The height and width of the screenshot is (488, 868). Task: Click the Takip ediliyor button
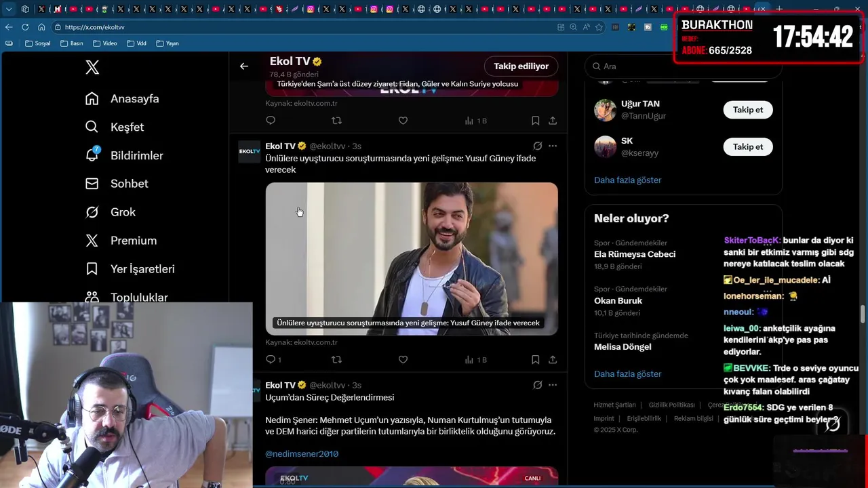(521, 66)
